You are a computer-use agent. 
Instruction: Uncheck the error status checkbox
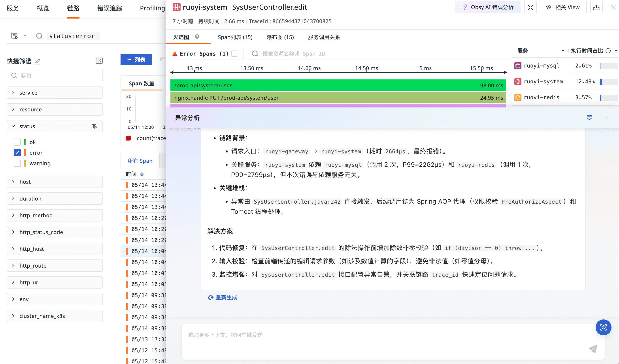point(17,153)
